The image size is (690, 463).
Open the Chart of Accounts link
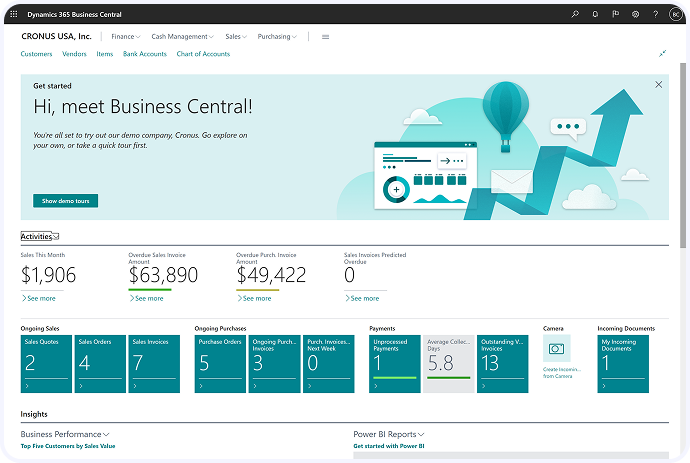[203, 54]
